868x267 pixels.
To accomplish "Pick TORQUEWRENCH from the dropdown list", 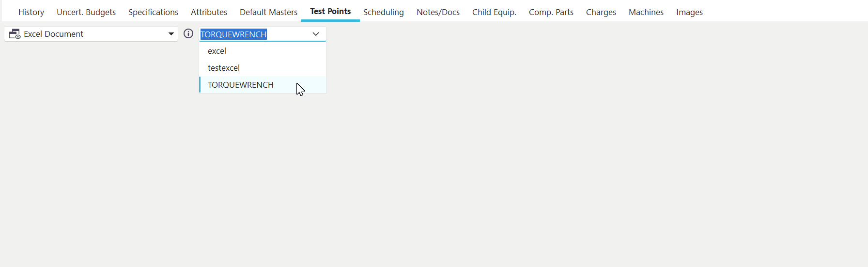I will click(x=241, y=85).
